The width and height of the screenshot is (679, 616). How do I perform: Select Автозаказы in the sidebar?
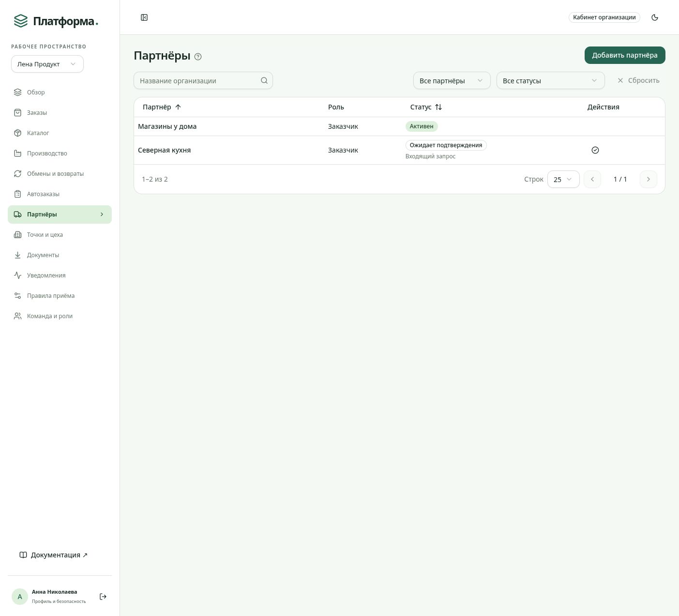click(x=60, y=194)
